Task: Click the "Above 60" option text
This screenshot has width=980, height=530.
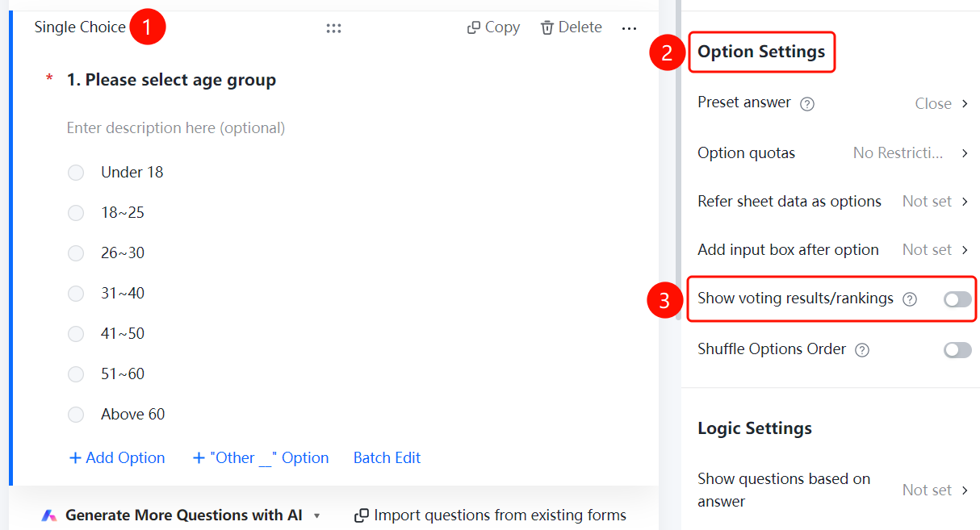Action: [x=133, y=415]
